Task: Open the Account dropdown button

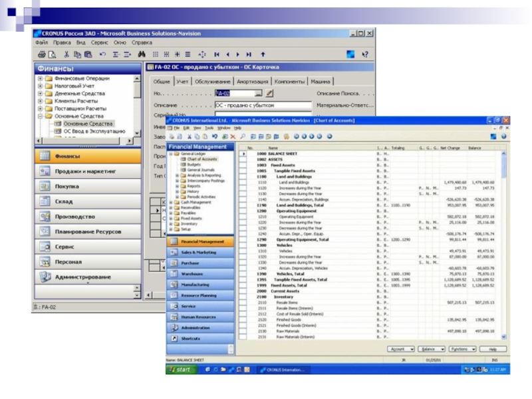Action: coord(401,349)
